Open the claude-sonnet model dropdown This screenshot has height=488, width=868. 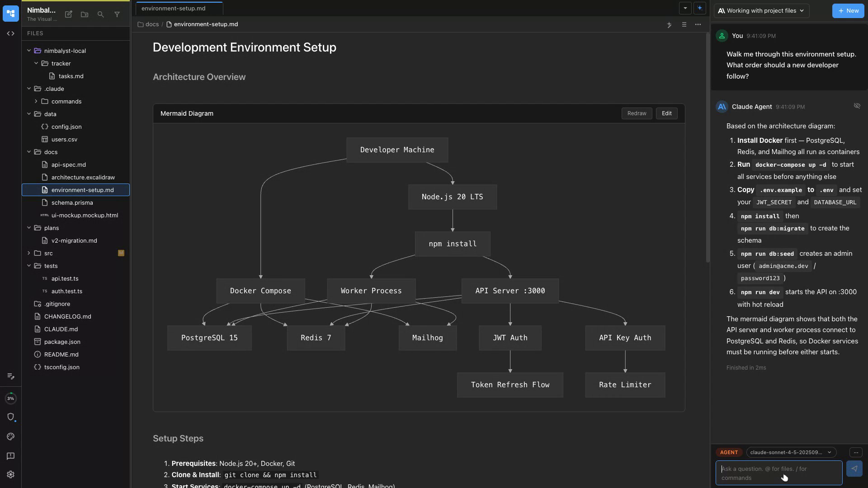click(x=791, y=452)
